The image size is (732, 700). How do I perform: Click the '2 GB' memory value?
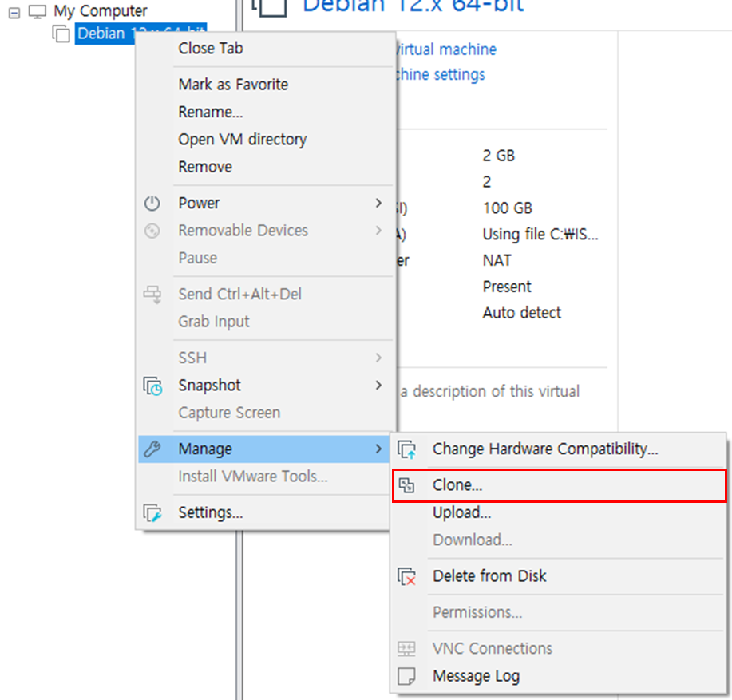(x=499, y=156)
